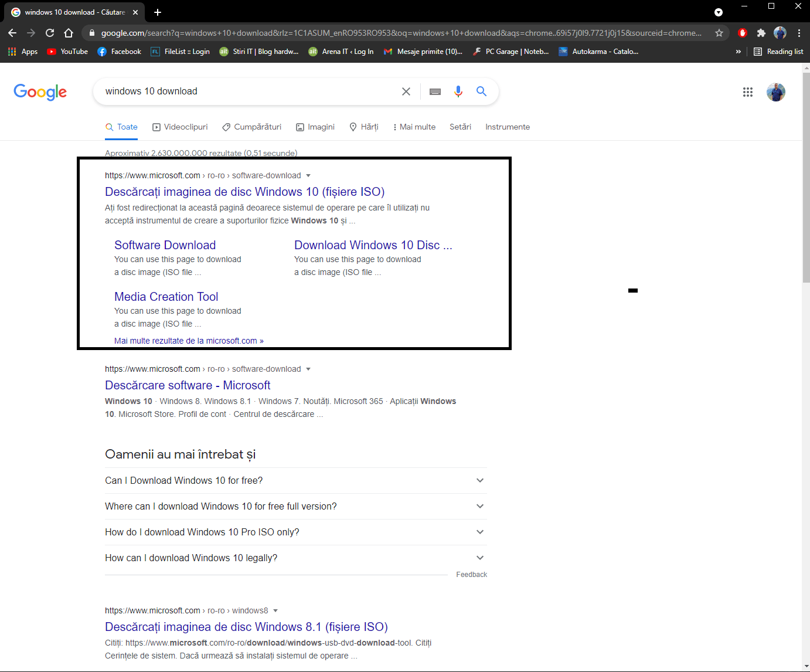Open the Reading list panel
The image size is (810, 672).
[778, 52]
